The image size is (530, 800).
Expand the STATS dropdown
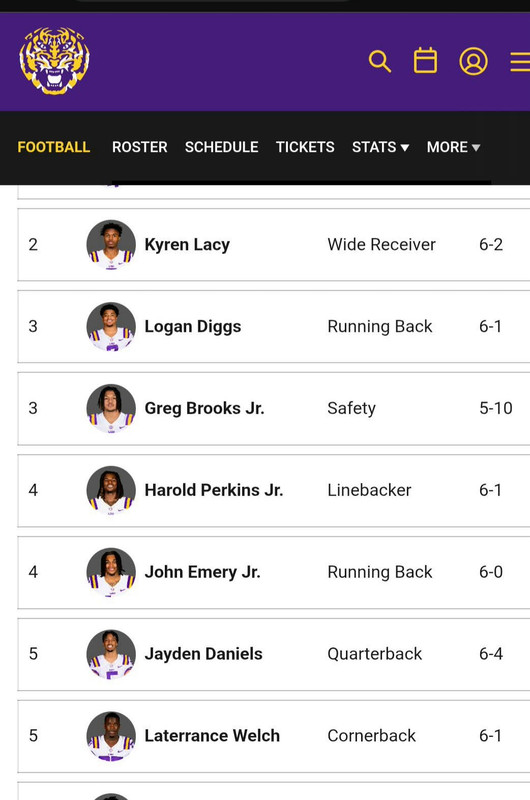(381, 147)
